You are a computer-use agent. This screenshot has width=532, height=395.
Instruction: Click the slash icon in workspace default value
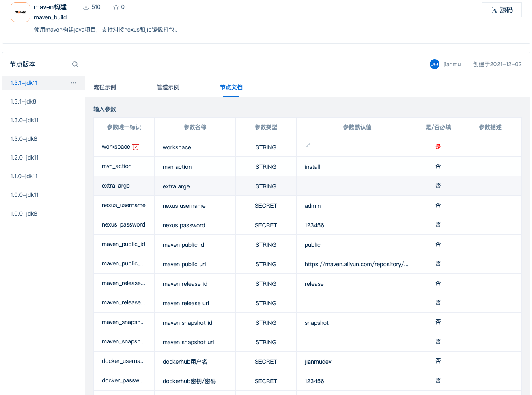[x=308, y=145]
